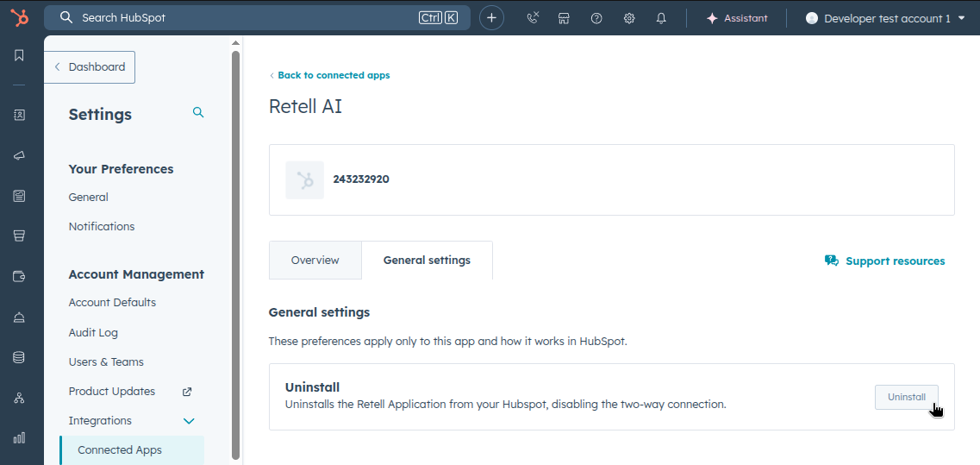Collapse the Integrations section chevron
Image resolution: width=980 pixels, height=465 pixels.
click(189, 421)
